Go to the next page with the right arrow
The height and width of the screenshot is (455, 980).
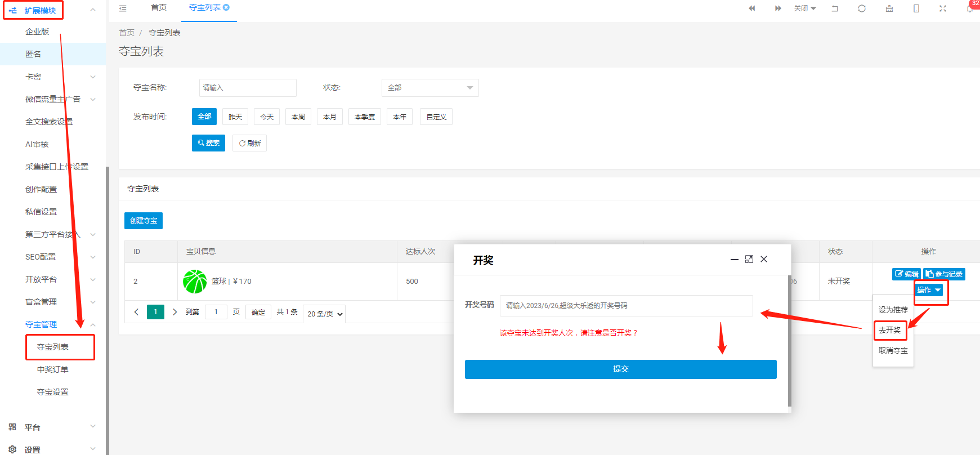(174, 312)
